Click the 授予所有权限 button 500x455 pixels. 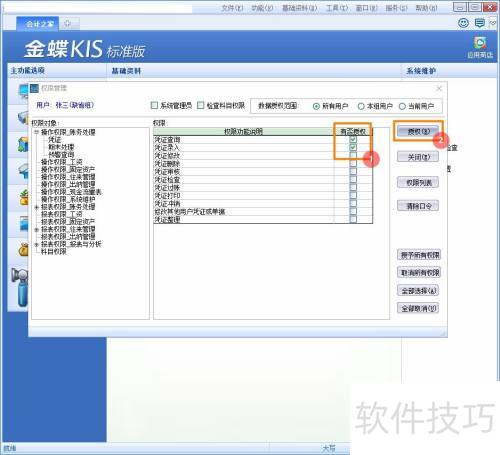pyautogui.click(x=419, y=255)
